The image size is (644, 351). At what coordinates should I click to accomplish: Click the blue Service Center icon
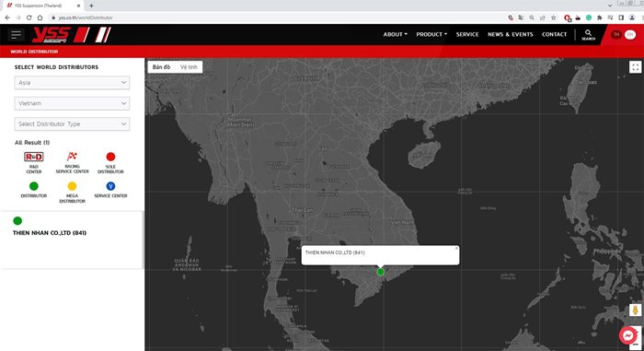pos(110,186)
